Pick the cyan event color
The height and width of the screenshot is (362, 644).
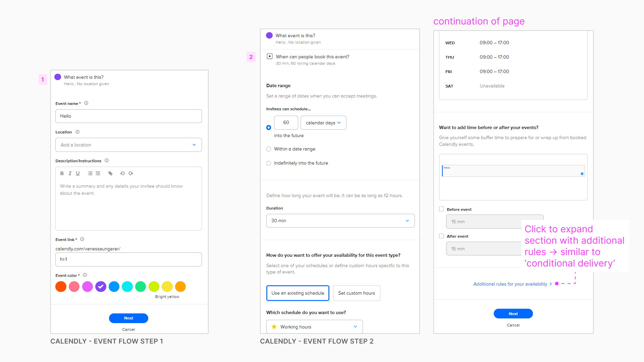[x=127, y=287]
